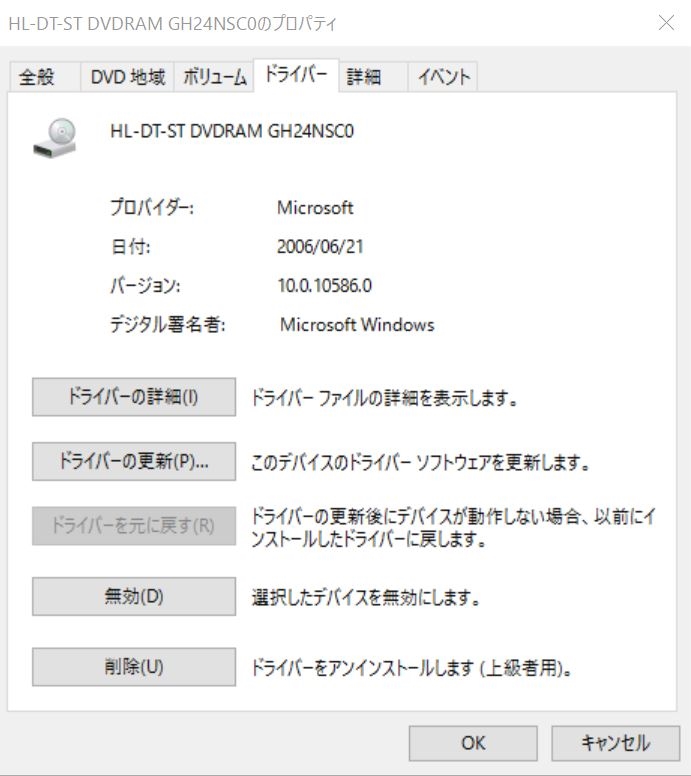Screen dimensions: 691x776
Task: Click the DVD drive device icon
Action: 57,137
